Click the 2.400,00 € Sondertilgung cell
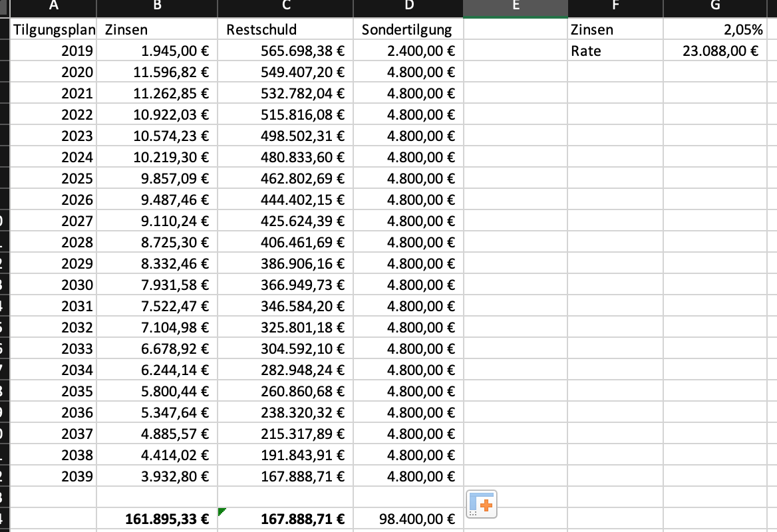 pos(408,51)
